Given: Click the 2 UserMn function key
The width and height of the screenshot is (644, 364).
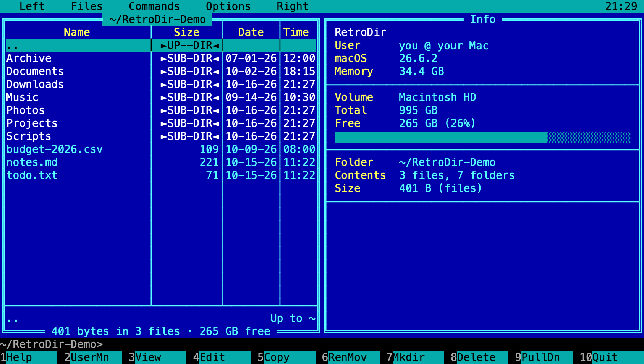Looking at the screenshot, I should tap(93, 357).
